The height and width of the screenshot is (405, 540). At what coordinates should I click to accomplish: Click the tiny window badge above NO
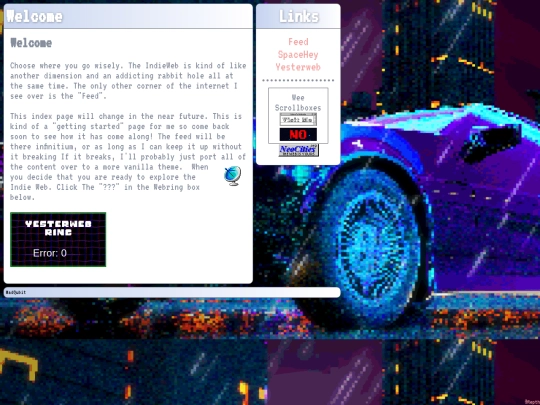(x=298, y=120)
